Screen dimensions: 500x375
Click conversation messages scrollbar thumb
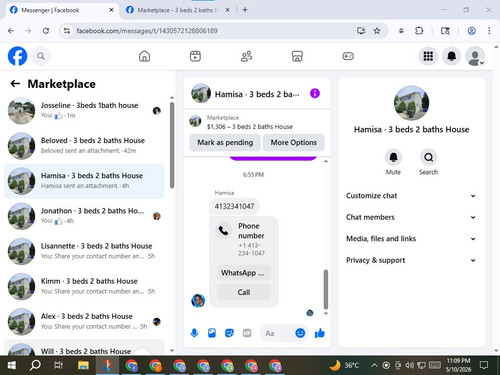coord(326,289)
